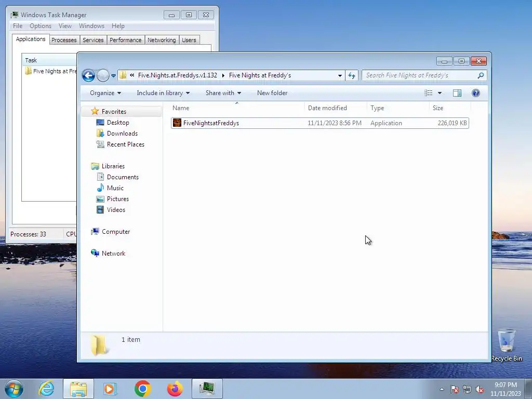
Task: Click the folder icon in the address bar
Action: 123,75
